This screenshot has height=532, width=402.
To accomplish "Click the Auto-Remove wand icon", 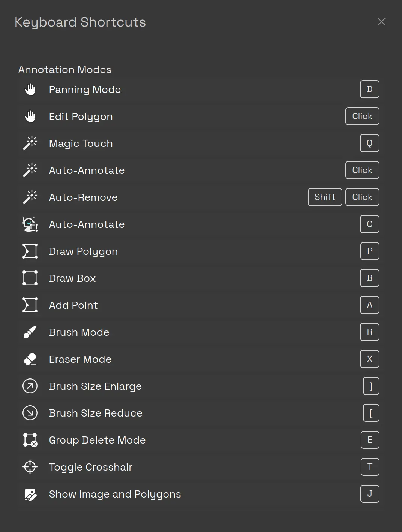I will [30, 197].
